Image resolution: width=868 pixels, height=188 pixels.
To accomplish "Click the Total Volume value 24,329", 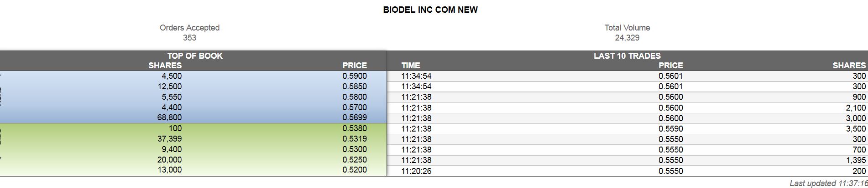I will [627, 38].
